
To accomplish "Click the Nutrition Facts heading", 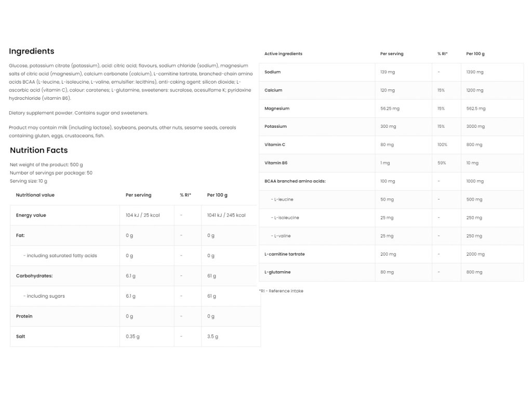I will 39,150.
